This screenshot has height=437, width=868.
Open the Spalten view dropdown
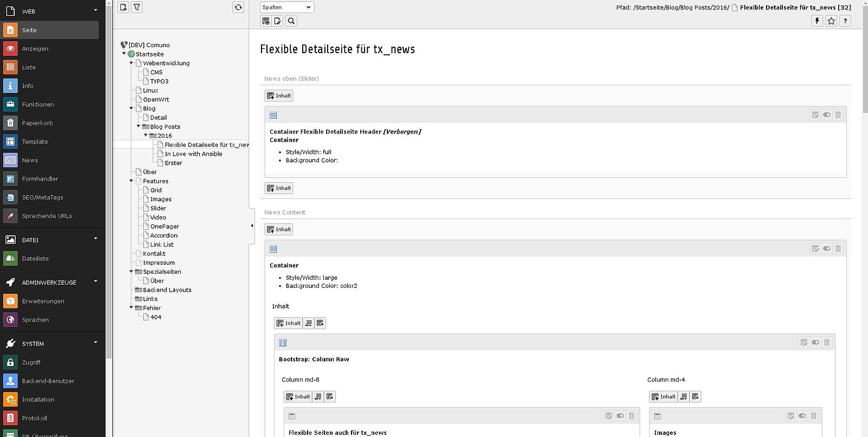click(x=287, y=7)
